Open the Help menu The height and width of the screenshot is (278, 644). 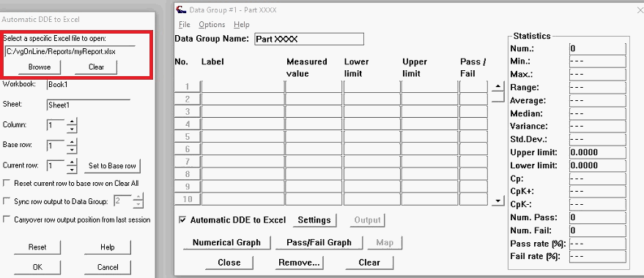coord(242,25)
